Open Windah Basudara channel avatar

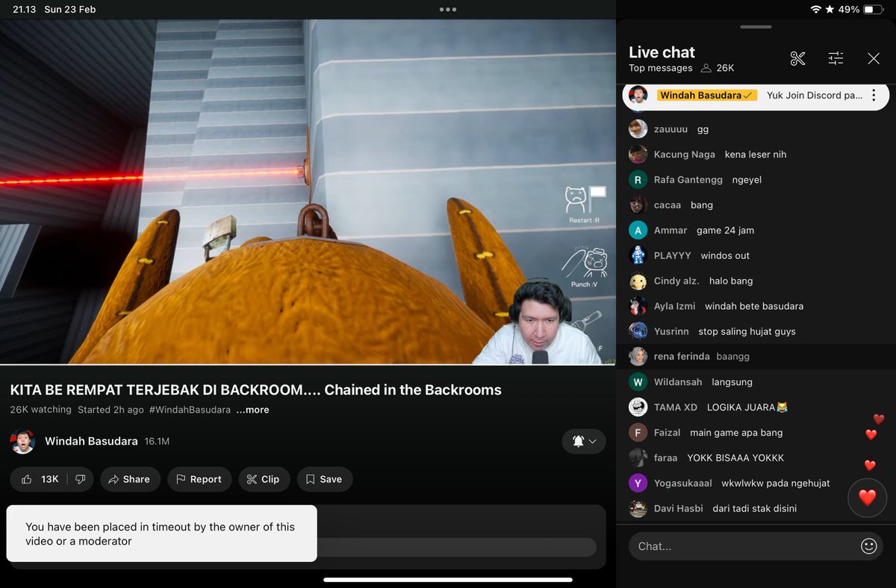[22, 441]
